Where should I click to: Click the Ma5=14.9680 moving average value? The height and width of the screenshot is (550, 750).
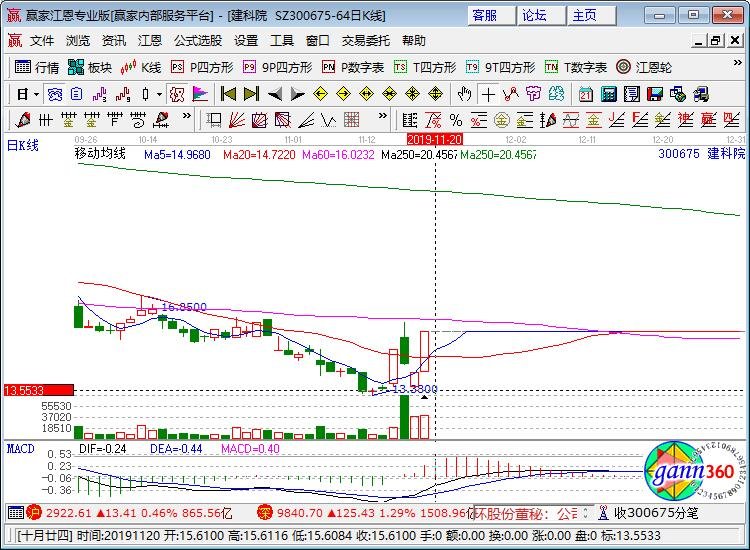(177, 154)
